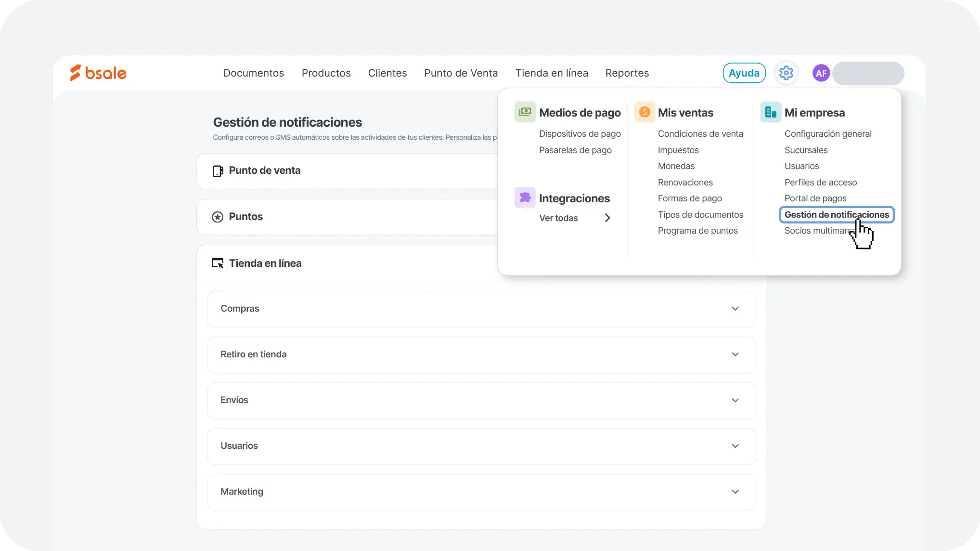Open Formas de pago
This screenshot has width=980, height=551.
point(690,198)
